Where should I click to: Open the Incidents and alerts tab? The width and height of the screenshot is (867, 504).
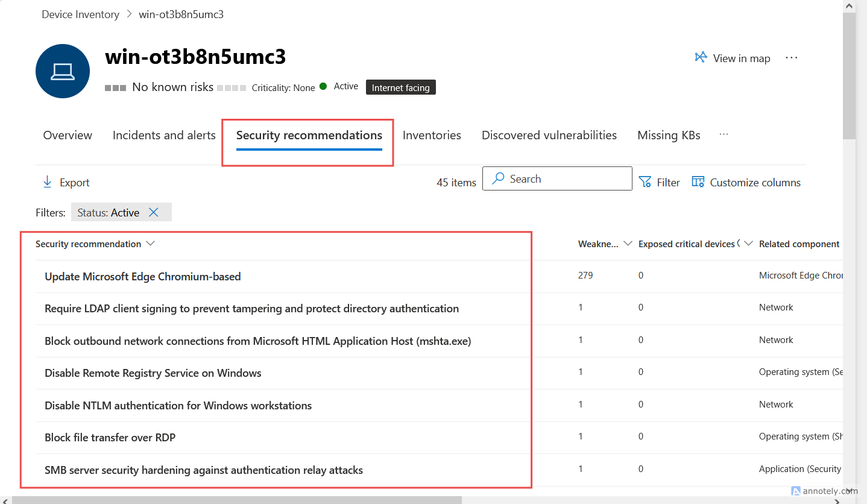pos(164,135)
